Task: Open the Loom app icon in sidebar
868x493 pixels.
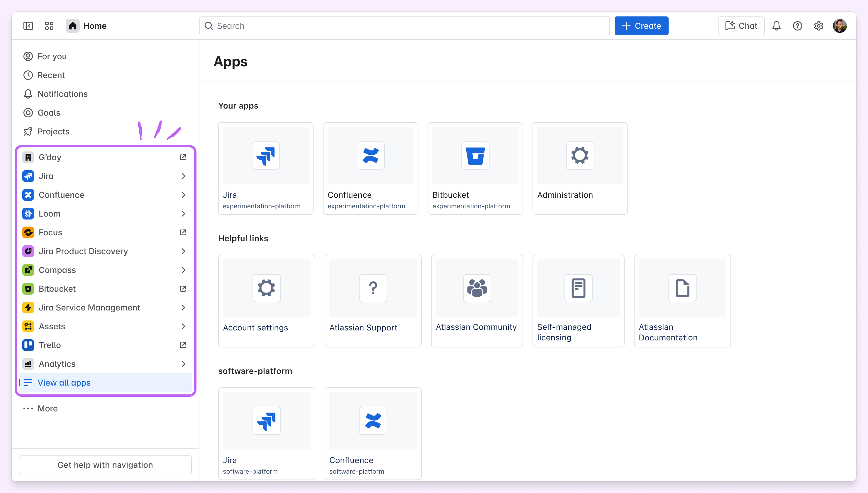Action: (x=28, y=214)
